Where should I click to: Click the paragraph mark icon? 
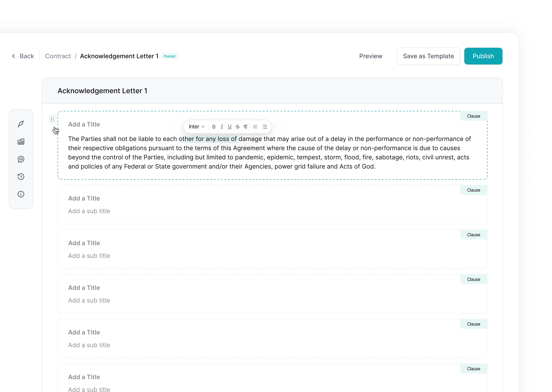tap(245, 127)
